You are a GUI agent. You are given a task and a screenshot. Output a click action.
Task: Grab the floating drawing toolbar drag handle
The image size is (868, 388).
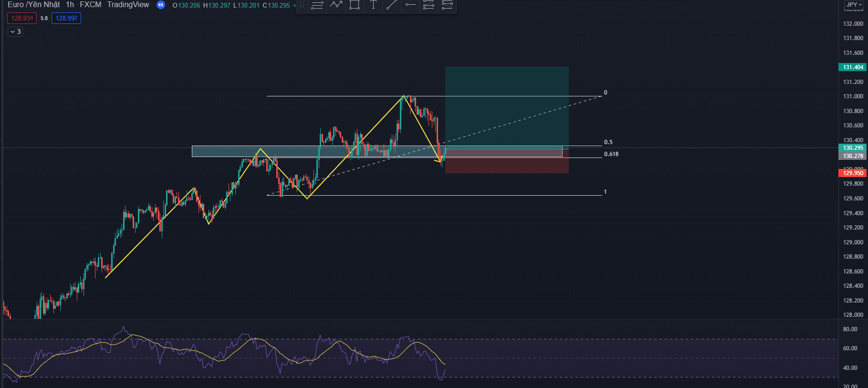(302, 5)
